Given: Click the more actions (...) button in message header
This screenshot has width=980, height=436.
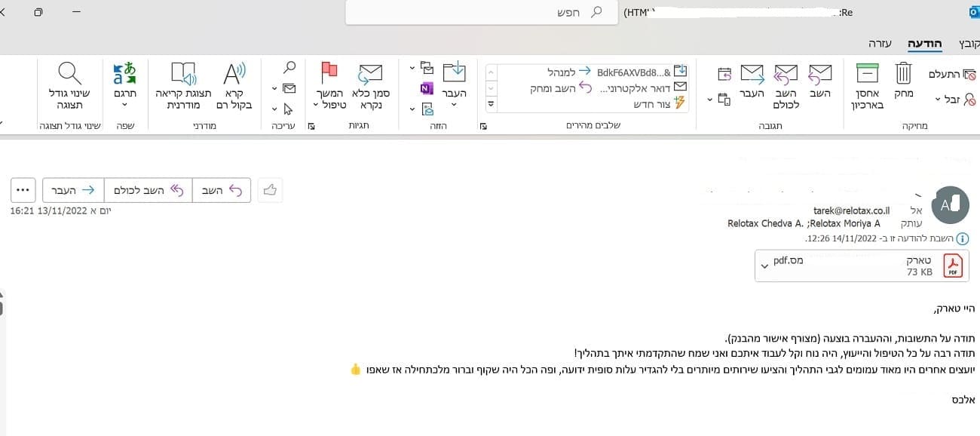Looking at the screenshot, I should [23, 191].
